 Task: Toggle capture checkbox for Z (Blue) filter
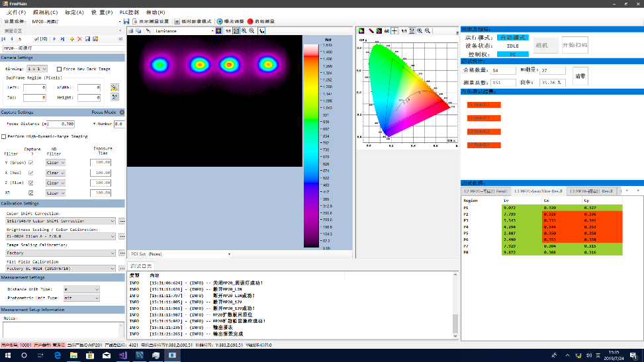(31, 183)
